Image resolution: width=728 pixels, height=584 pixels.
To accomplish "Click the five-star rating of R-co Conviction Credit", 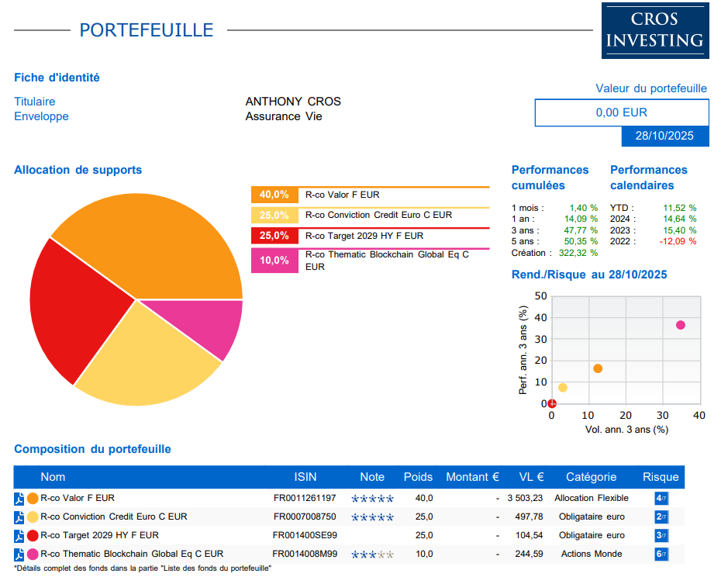I will coord(372,517).
